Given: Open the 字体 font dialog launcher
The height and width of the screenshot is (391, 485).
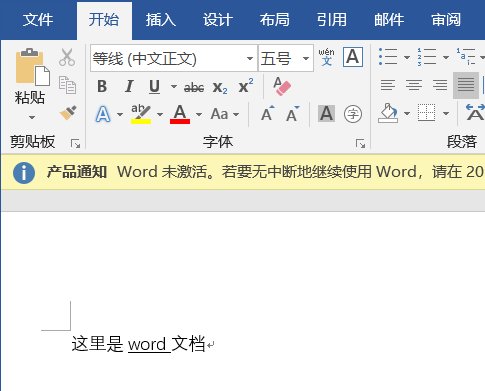Looking at the screenshot, I should 360,144.
